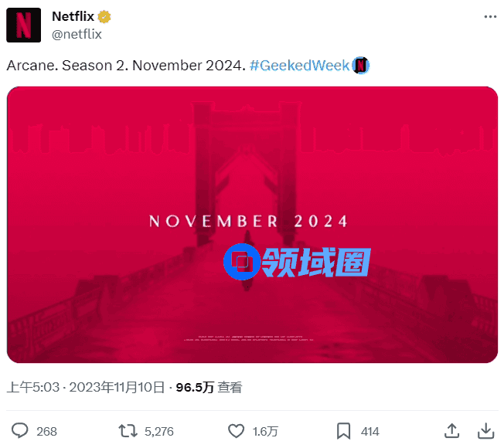Click the 领域圈 watermark logo
Viewport: 504px width, 448px height.
(x=297, y=262)
